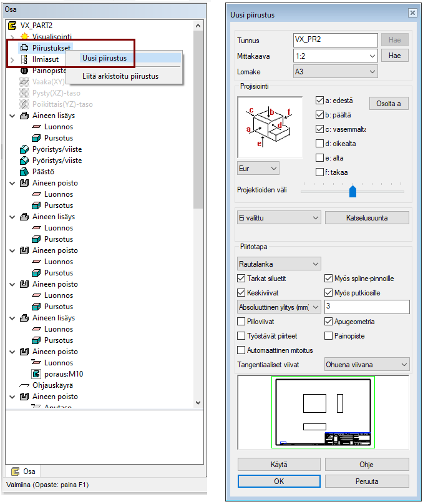Viewport: 423px width, 504px height.
Task: Click the VX_PART2 part icon in tree
Action: coord(13,26)
